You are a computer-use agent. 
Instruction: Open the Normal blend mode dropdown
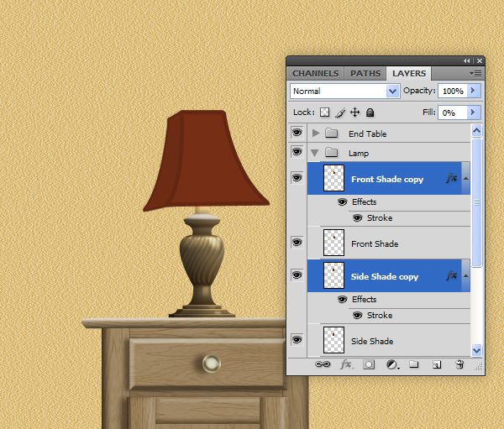[344, 91]
